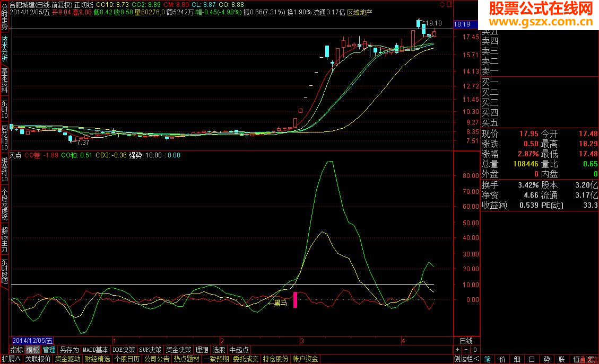
Task: Select the 联 tab in sidebar
Action: point(561,359)
